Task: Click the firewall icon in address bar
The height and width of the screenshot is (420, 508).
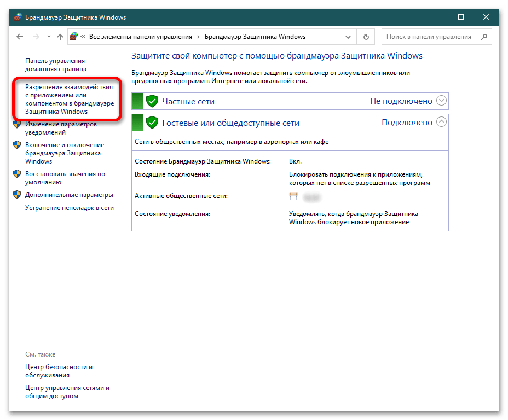Action: (74, 37)
